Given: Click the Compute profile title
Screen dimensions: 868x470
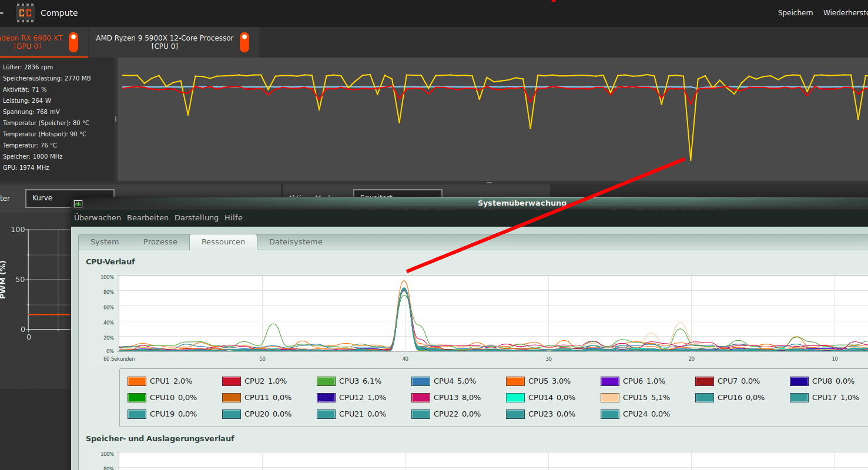Looking at the screenshot, I should pyautogui.click(x=59, y=13).
